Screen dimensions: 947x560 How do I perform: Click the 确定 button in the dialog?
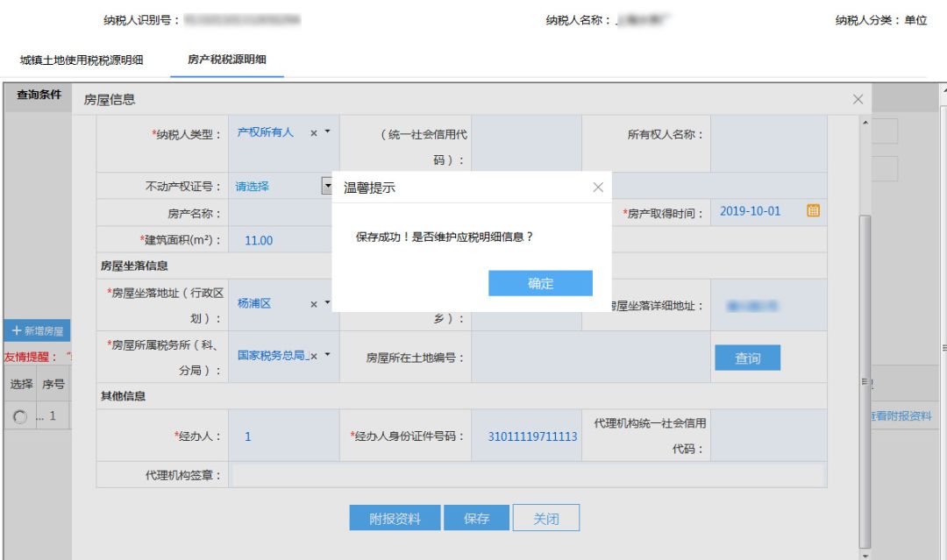tap(540, 283)
